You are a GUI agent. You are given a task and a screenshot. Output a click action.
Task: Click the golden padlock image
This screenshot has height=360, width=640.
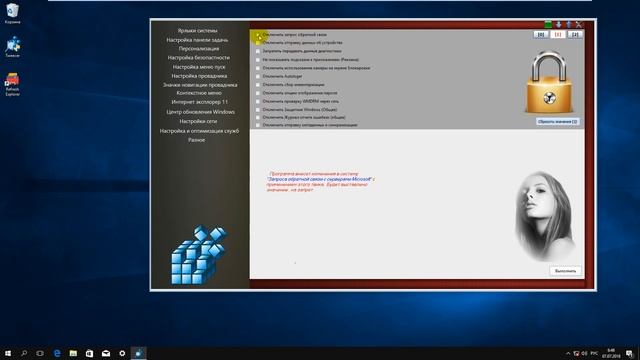549,82
